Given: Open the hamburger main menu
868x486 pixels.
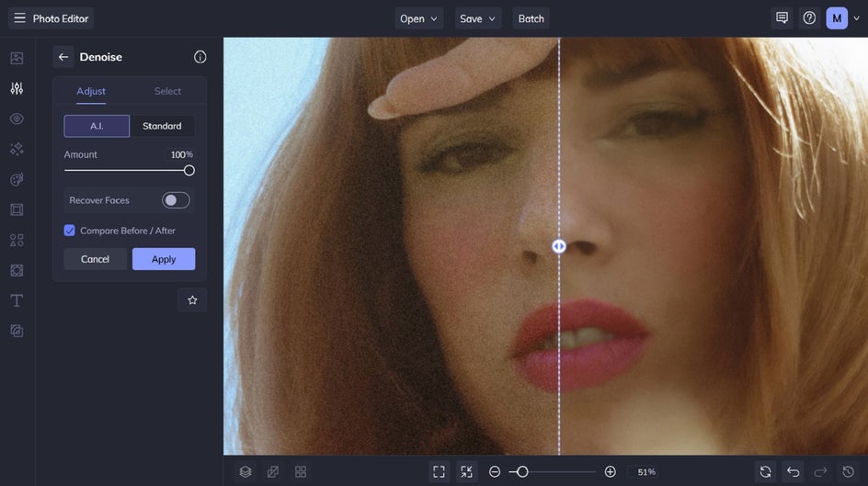Looking at the screenshot, I should [x=19, y=18].
